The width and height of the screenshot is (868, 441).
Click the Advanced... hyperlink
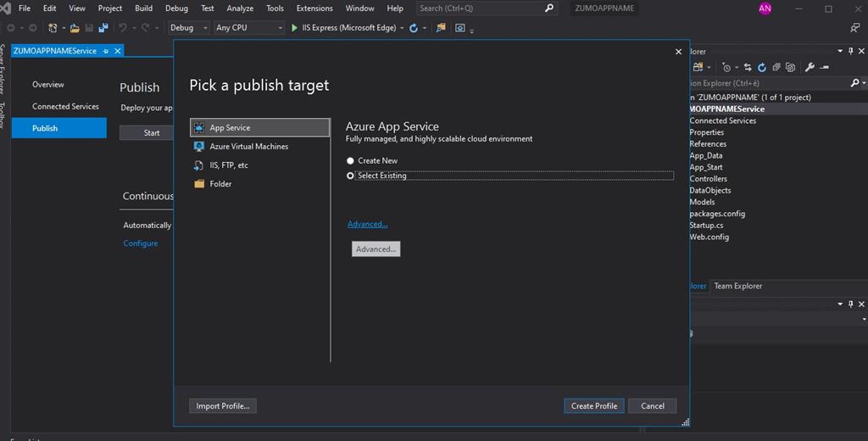point(367,225)
